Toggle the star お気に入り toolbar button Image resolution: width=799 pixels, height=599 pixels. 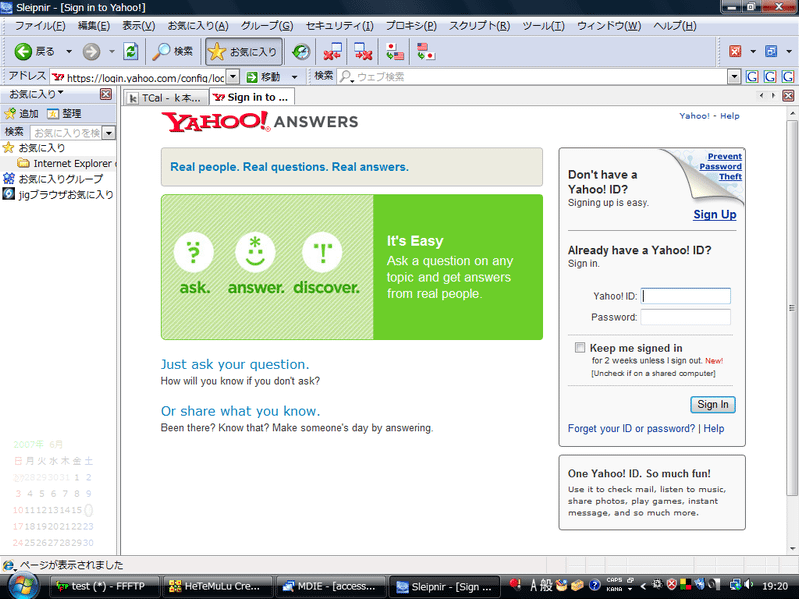coord(244,51)
